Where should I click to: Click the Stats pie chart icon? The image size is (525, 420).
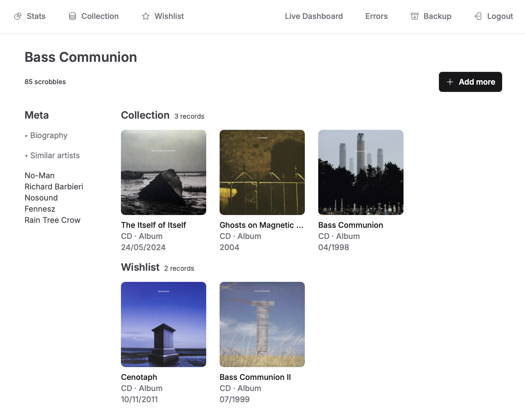coord(18,16)
